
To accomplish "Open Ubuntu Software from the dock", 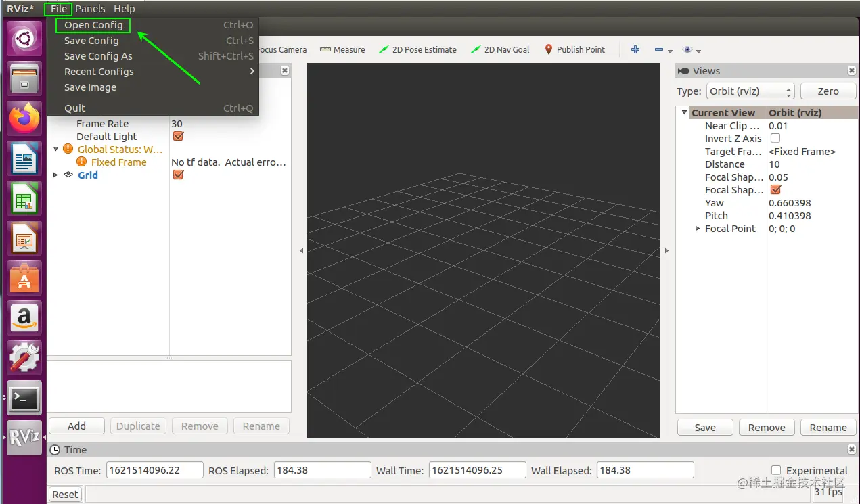I will pyautogui.click(x=24, y=278).
